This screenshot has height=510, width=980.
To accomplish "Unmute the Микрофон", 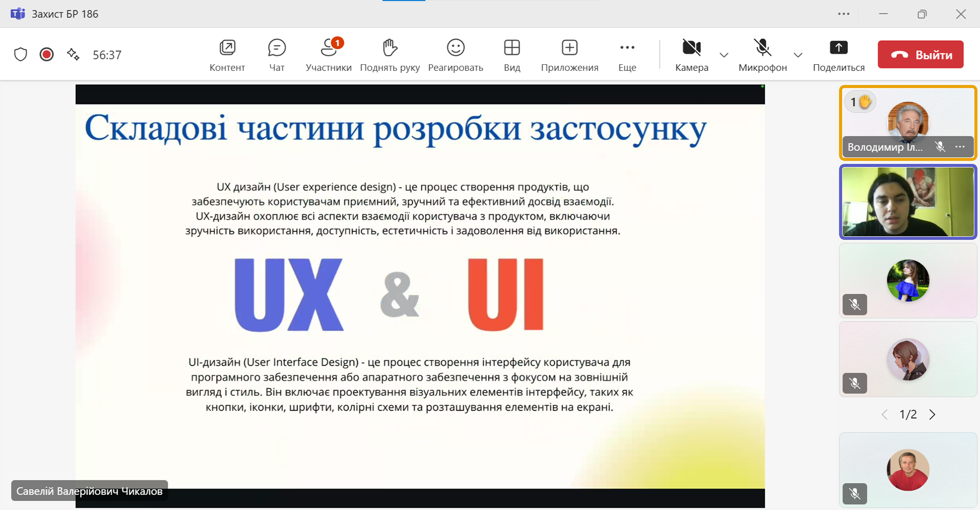I will [763, 55].
